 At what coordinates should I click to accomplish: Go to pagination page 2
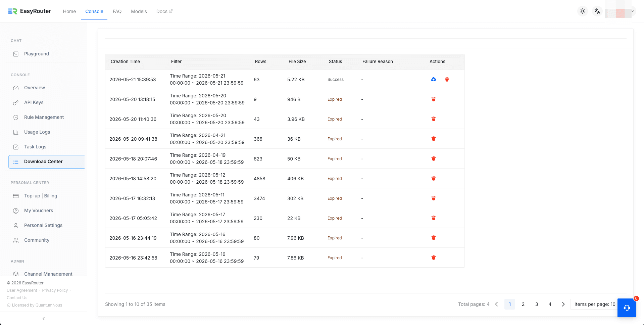tap(523, 304)
